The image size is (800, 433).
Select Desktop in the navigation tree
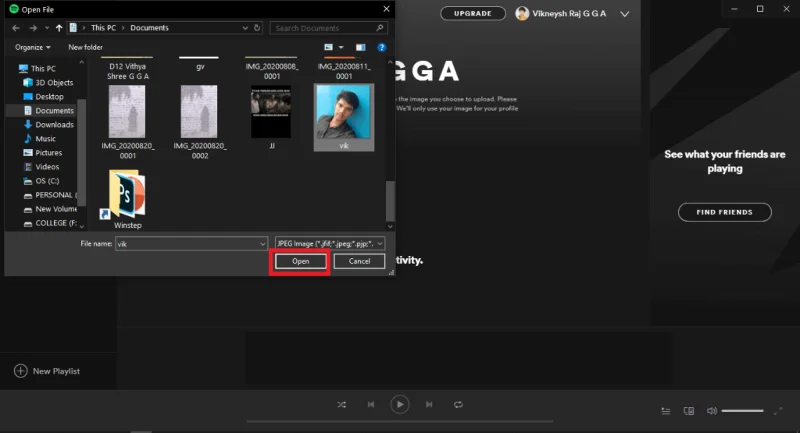pos(44,96)
